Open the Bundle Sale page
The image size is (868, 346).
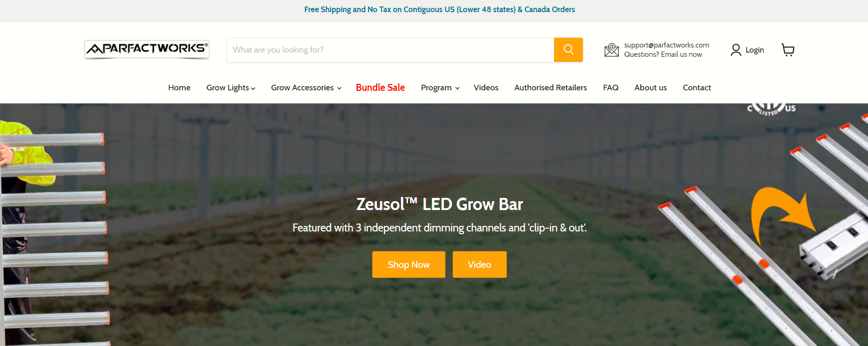coord(380,88)
